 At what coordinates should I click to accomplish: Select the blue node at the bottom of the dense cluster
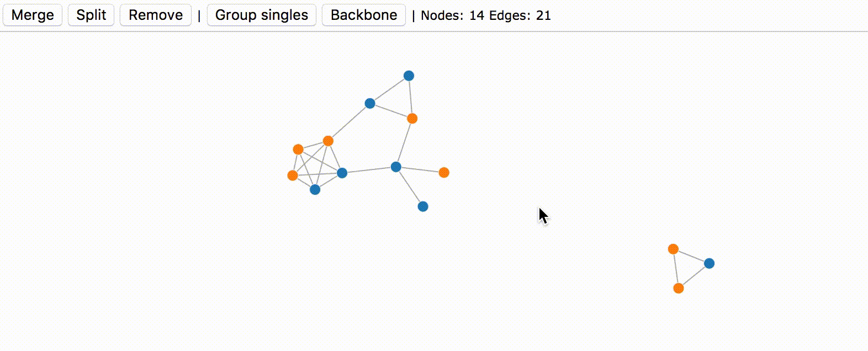point(315,190)
